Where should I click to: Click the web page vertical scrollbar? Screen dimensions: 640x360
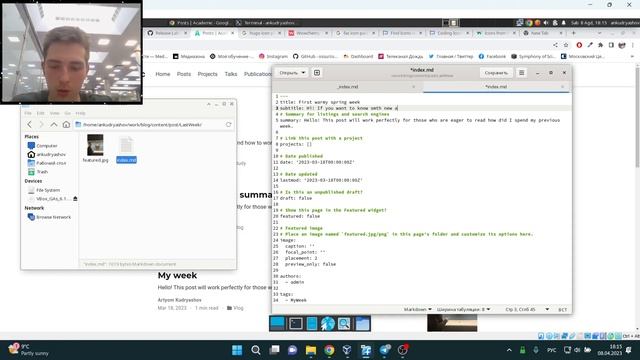pos(637,118)
